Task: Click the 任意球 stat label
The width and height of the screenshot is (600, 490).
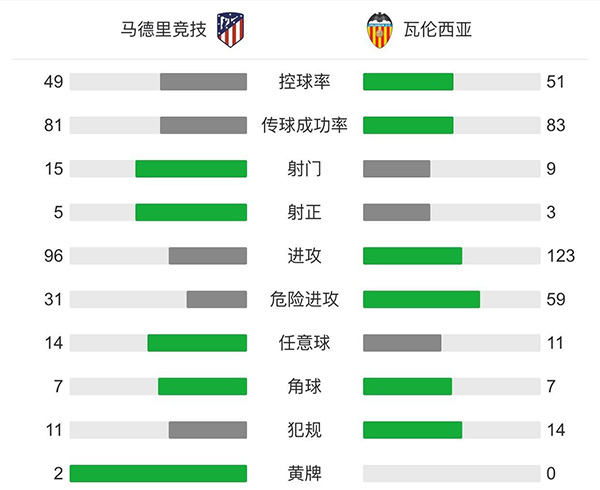Action: [304, 343]
